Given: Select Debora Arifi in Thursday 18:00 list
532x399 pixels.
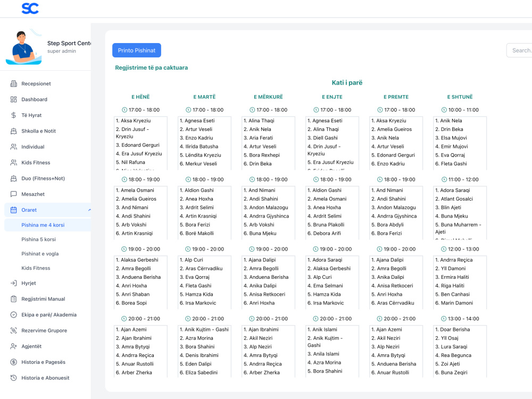Looking at the screenshot, I should [x=324, y=233].
